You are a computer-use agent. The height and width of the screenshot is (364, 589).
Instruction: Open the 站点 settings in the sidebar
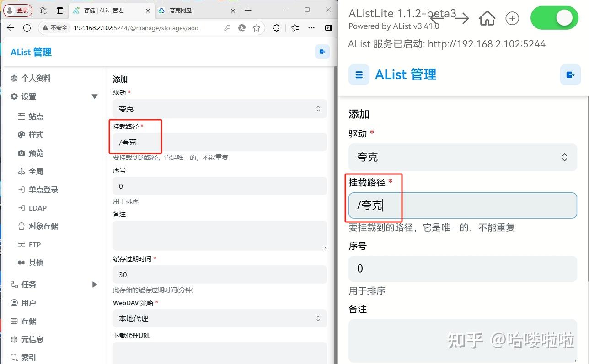coord(31,116)
